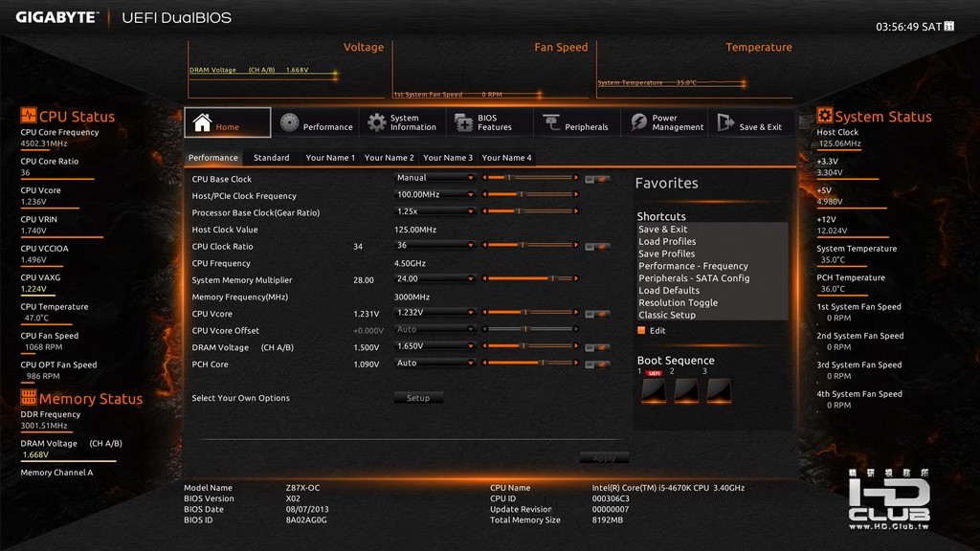
Task: Click the 3000MHz Memory Frequency value
Action: click(412, 297)
